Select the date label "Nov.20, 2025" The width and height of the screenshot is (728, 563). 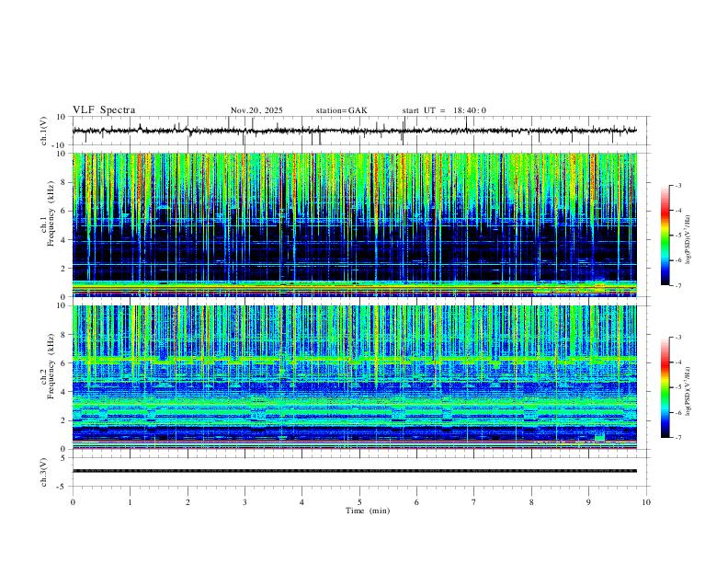coord(256,110)
